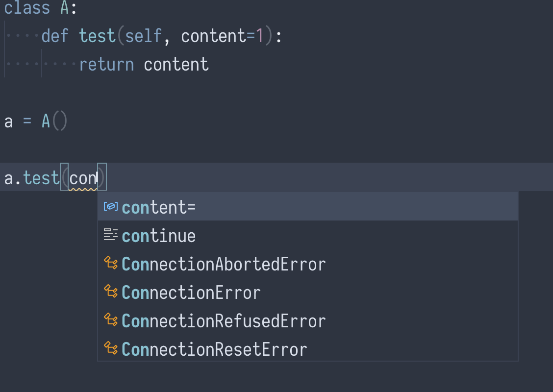Click the A() constructor call

point(54,121)
